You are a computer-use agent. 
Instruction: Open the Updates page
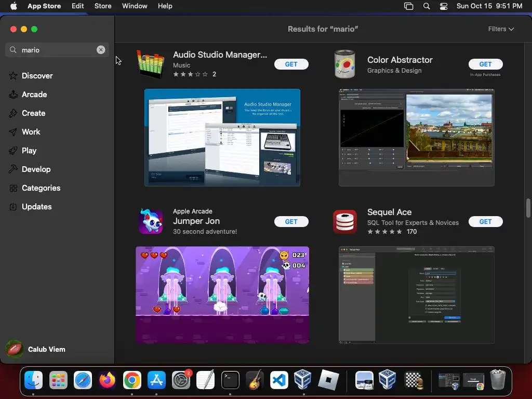[37, 207]
